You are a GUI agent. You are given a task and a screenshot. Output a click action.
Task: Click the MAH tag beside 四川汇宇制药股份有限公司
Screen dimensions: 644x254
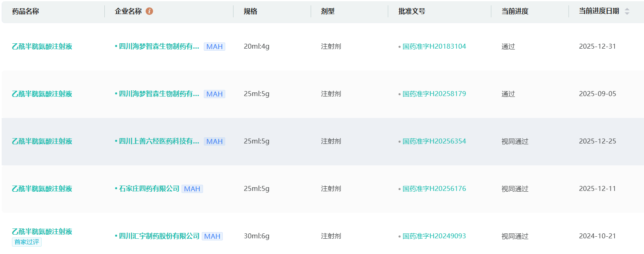pyautogui.click(x=212, y=236)
